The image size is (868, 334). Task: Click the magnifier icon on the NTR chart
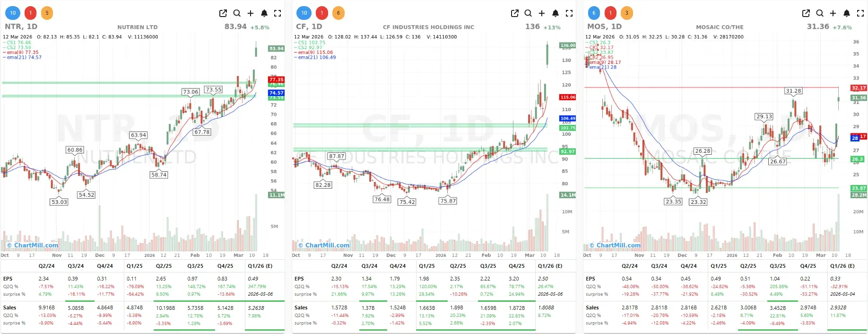[x=237, y=13]
